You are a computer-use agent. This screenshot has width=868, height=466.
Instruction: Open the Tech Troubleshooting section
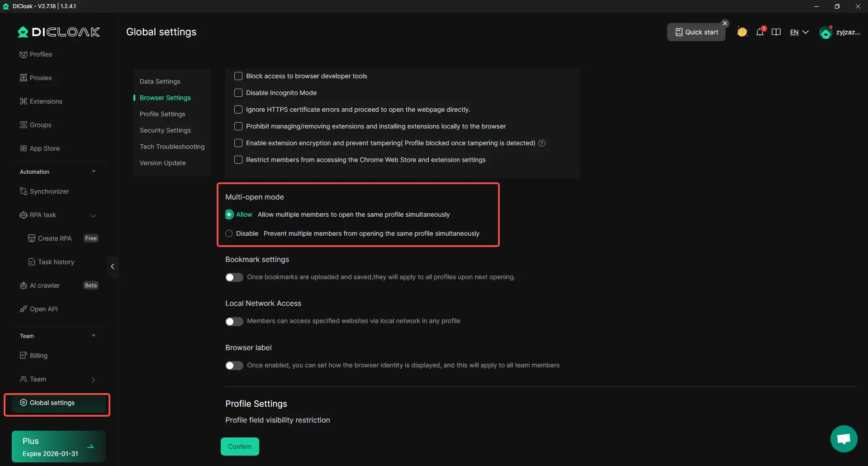tap(172, 147)
